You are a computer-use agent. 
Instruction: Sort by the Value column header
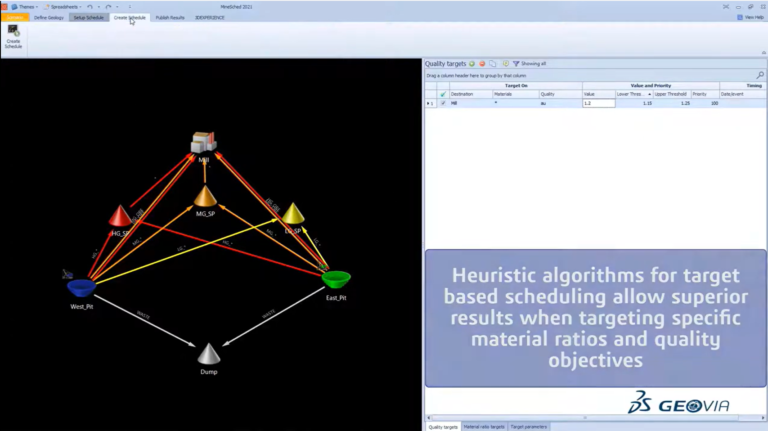pos(599,94)
